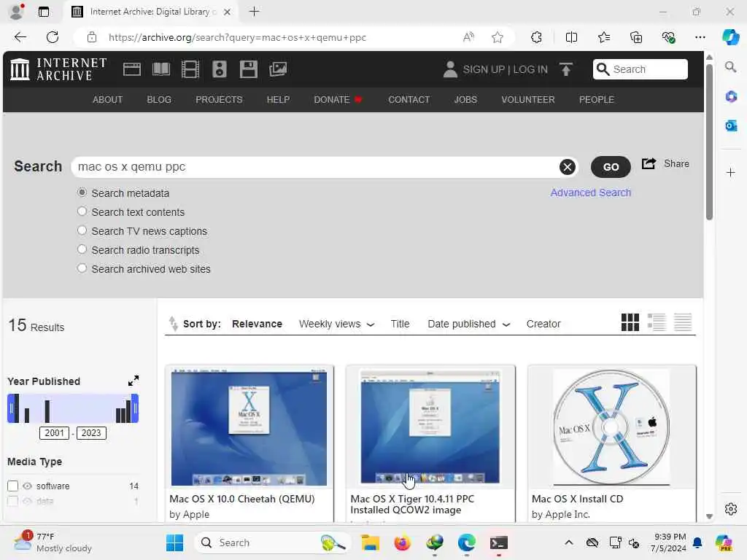Check the software media type checkbox
This screenshot has height=560, width=747.
13,486
